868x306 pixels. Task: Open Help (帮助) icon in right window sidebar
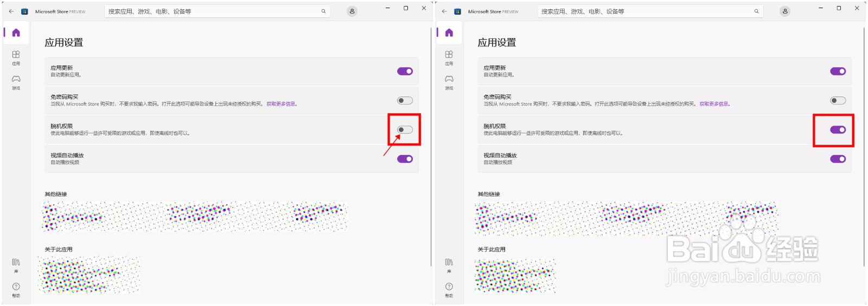(449, 290)
